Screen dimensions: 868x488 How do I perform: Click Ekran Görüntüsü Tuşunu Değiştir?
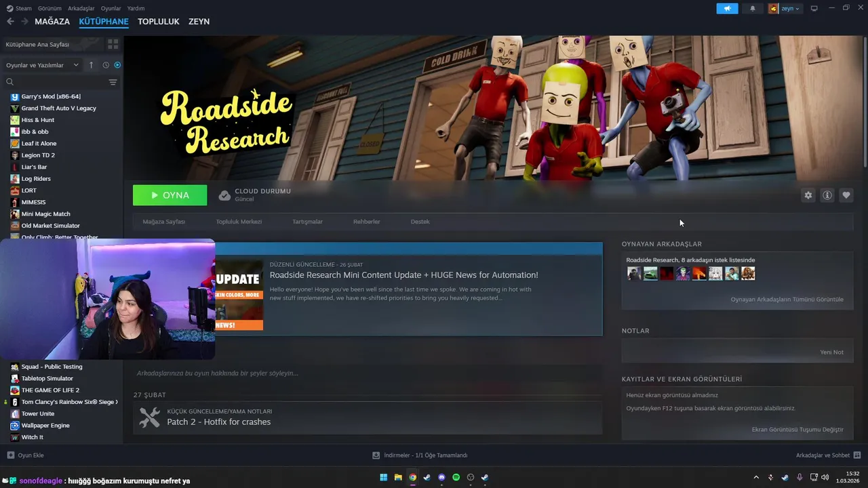tap(797, 429)
